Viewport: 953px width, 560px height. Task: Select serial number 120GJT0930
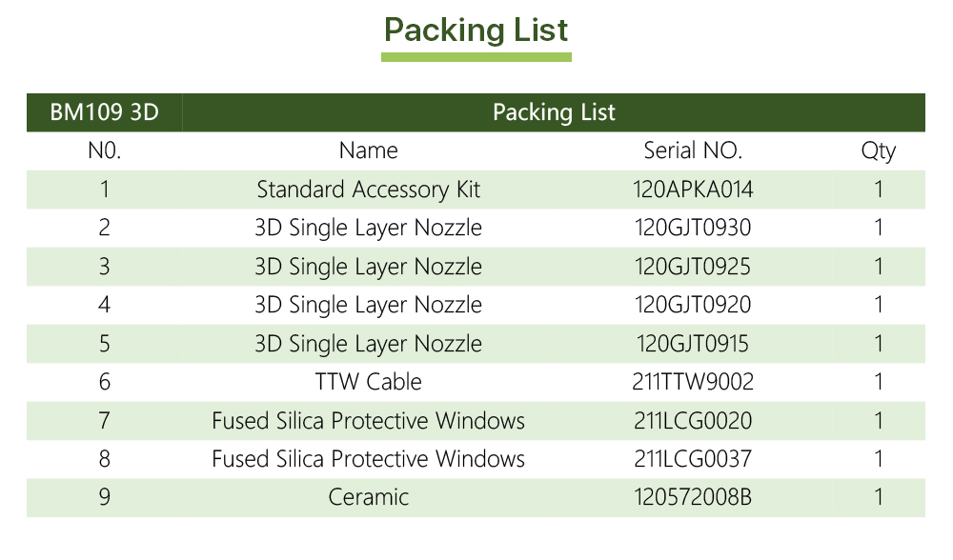693,228
